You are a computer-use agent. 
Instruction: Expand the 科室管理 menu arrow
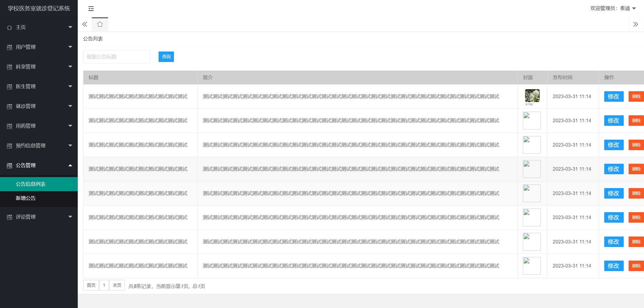tap(70, 67)
